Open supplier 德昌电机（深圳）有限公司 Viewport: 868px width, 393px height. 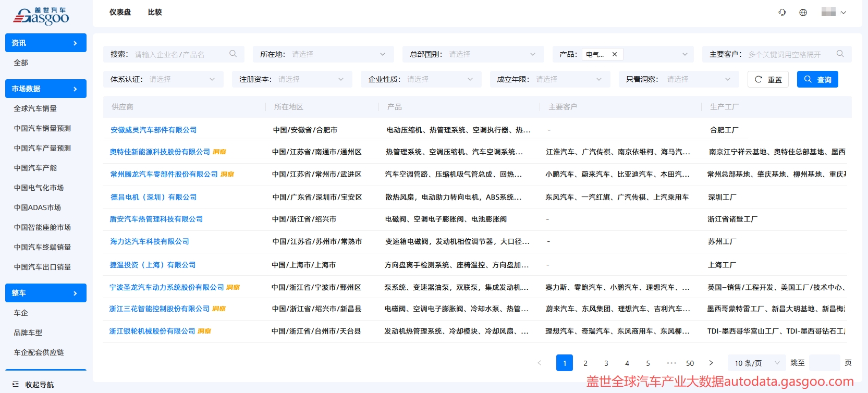pos(153,197)
